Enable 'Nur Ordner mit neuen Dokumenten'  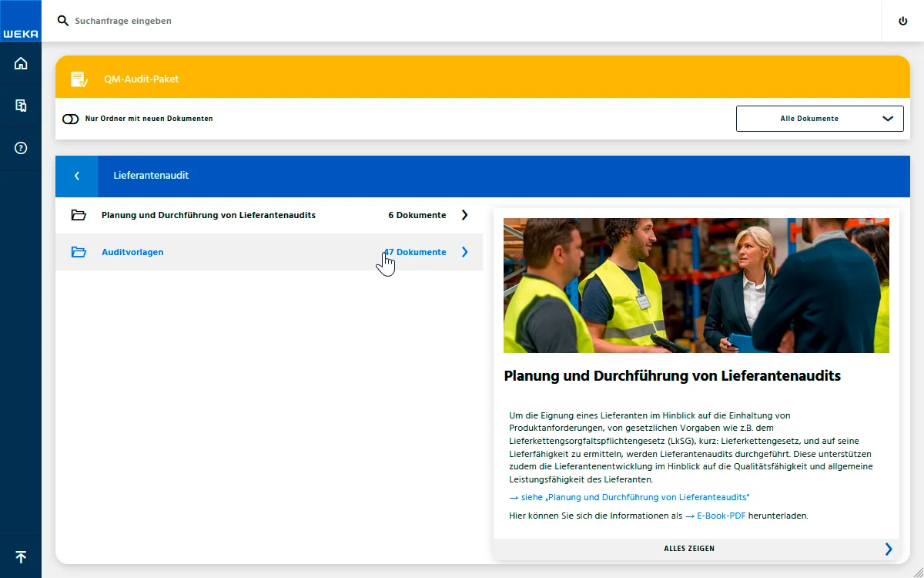(x=70, y=119)
